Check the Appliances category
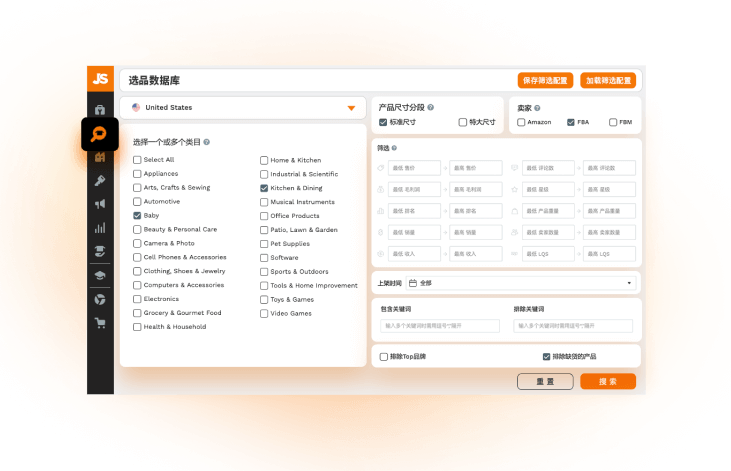The height and width of the screenshot is (471, 731). point(137,174)
